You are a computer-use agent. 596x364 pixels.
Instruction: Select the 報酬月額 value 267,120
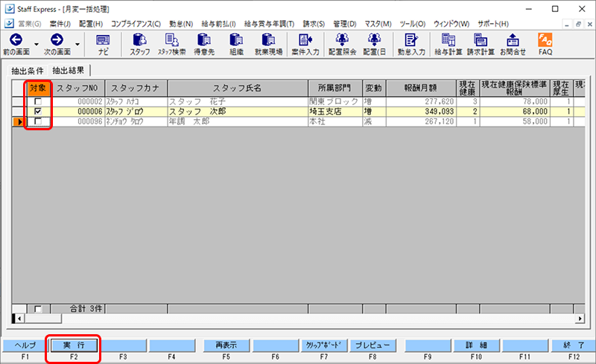(x=421, y=121)
